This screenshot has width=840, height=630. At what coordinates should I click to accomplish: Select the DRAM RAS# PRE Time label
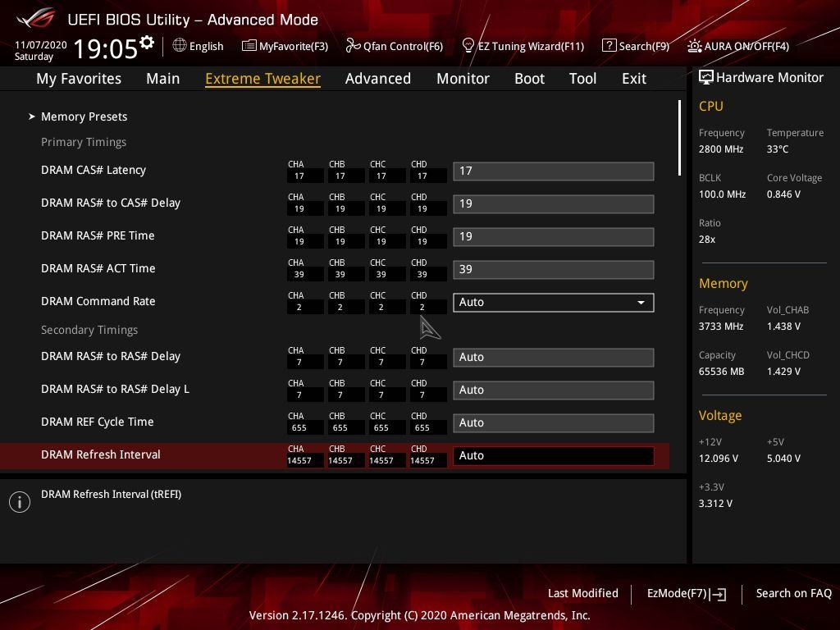pyautogui.click(x=98, y=235)
